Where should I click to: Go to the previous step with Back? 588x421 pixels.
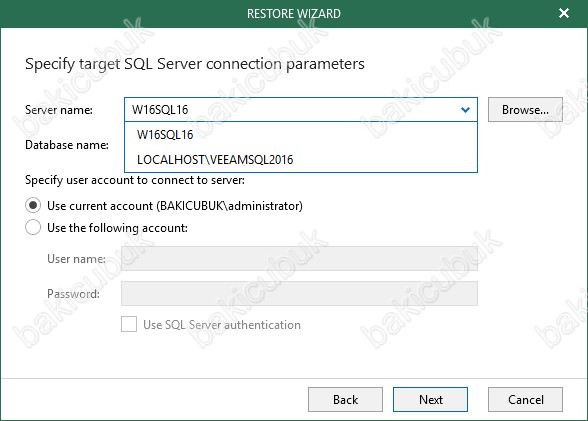345,400
